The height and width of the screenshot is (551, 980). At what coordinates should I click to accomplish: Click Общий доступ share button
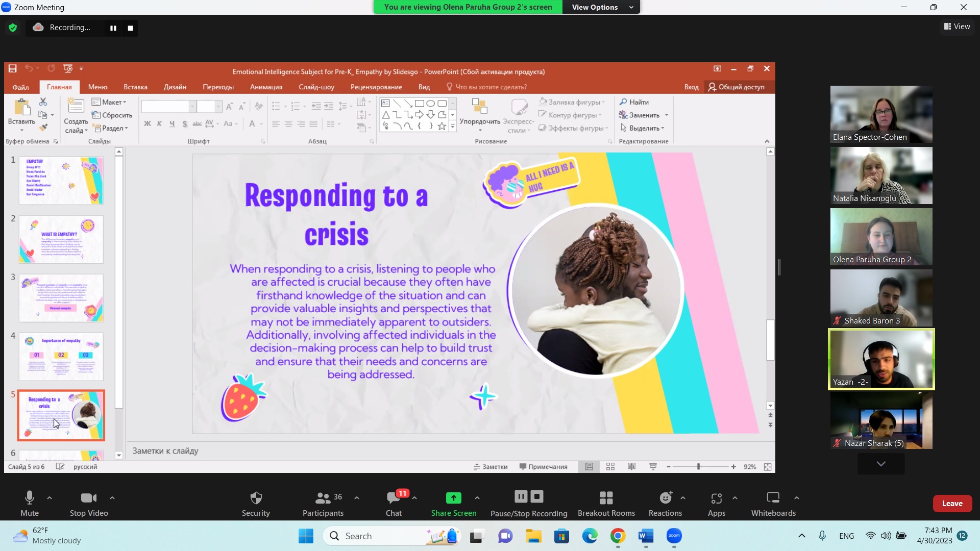pyautogui.click(x=736, y=87)
